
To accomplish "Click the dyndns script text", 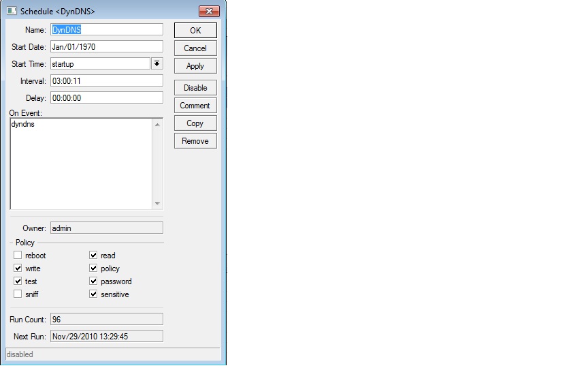I will point(23,124).
